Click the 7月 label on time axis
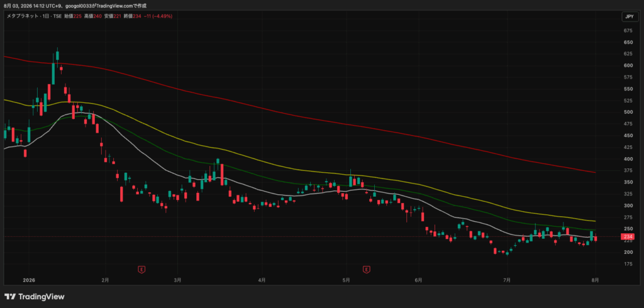This screenshot has height=308, width=644. coord(507,280)
